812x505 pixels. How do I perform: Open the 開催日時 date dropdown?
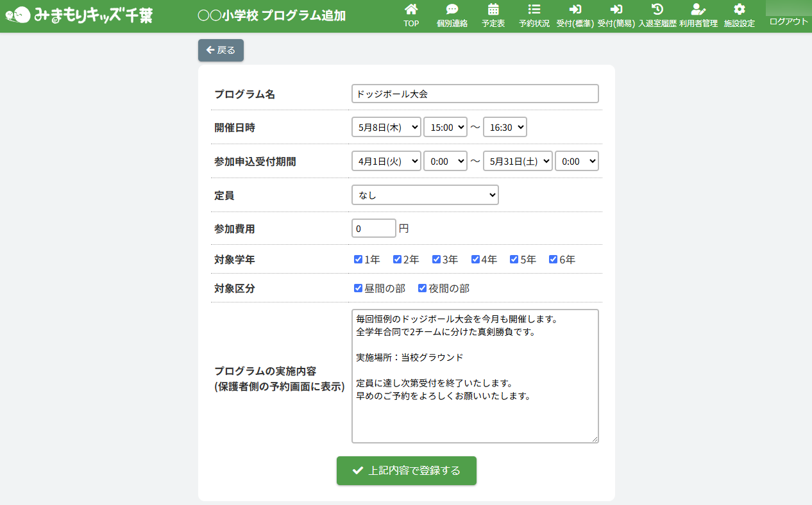click(x=386, y=127)
